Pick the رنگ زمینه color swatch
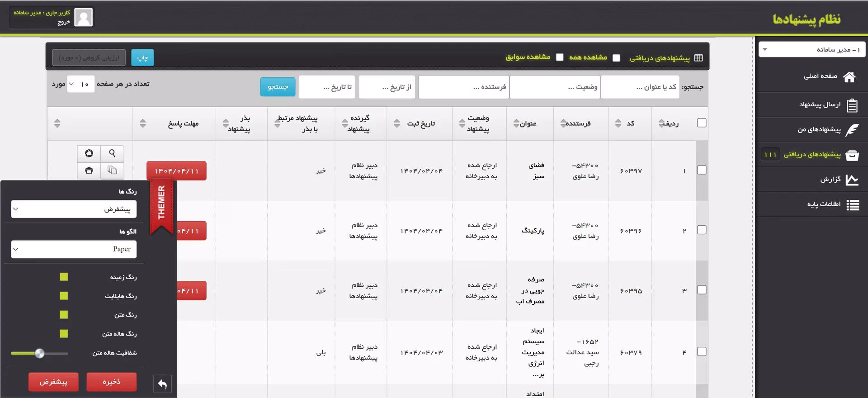Viewport: 868px width, 398px height. pos(64,277)
